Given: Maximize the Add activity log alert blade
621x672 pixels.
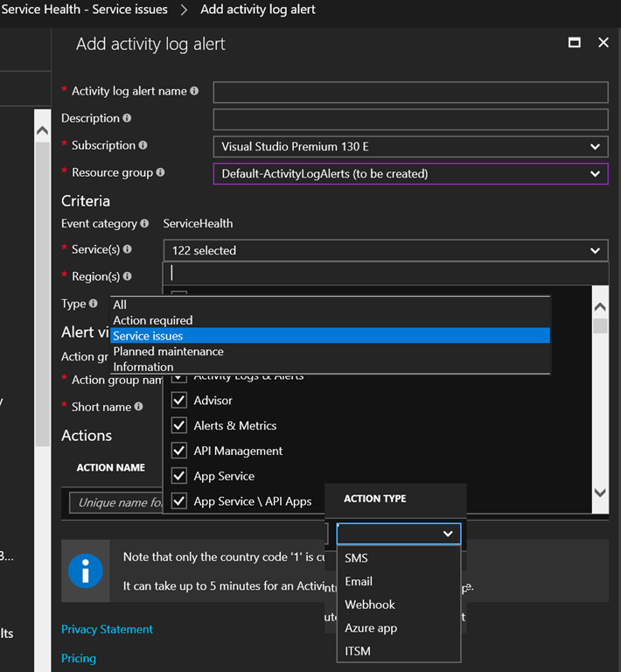Looking at the screenshot, I should coord(575,43).
